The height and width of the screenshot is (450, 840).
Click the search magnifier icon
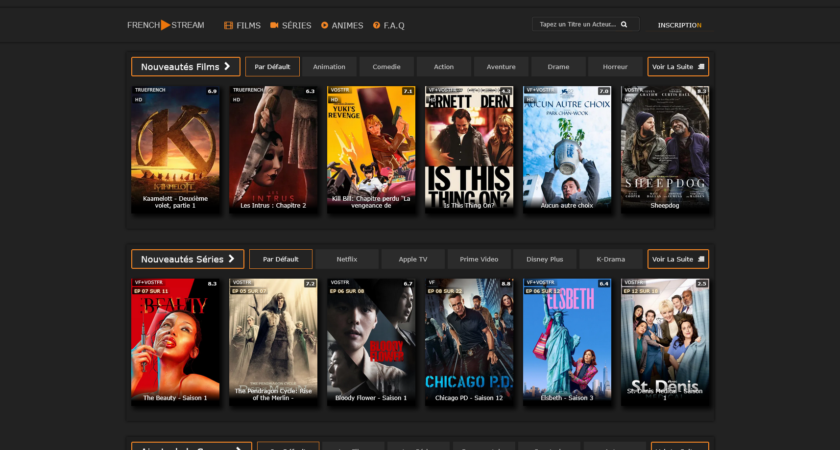tap(625, 25)
